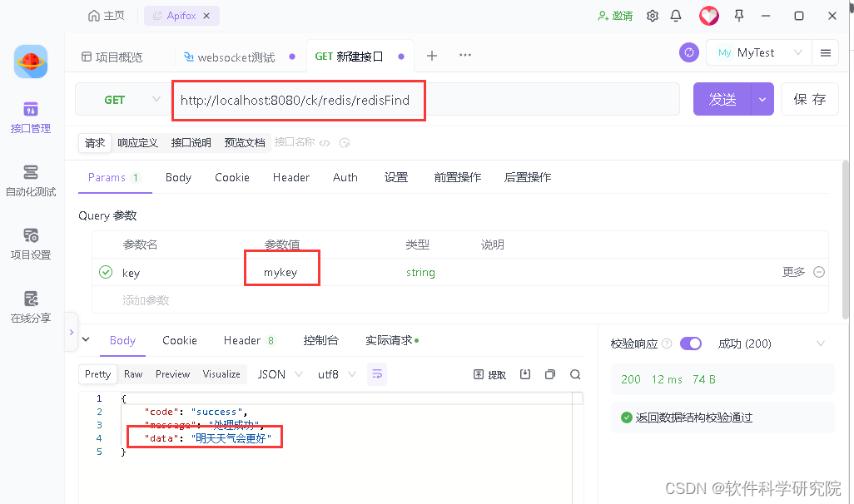Open the request Params tab
The height and width of the screenshot is (504, 854).
click(x=114, y=177)
